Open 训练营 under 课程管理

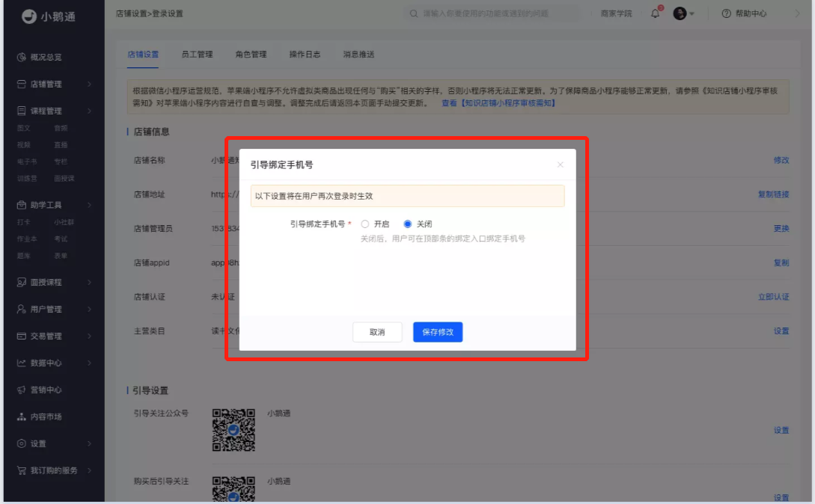pyautogui.click(x=27, y=178)
